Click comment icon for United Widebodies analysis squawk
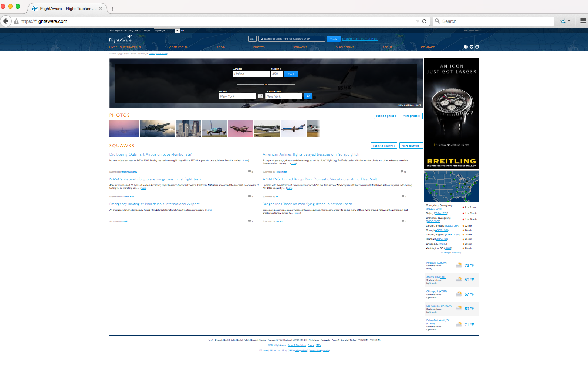Screen dimensions: 588x367 [403, 196]
